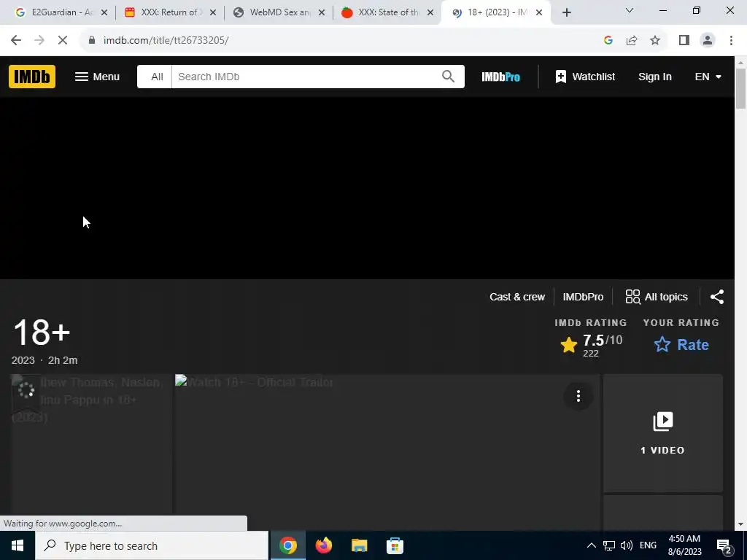This screenshot has width=747, height=560.
Task: Click the ENG language indicator
Action: [x=648, y=545]
